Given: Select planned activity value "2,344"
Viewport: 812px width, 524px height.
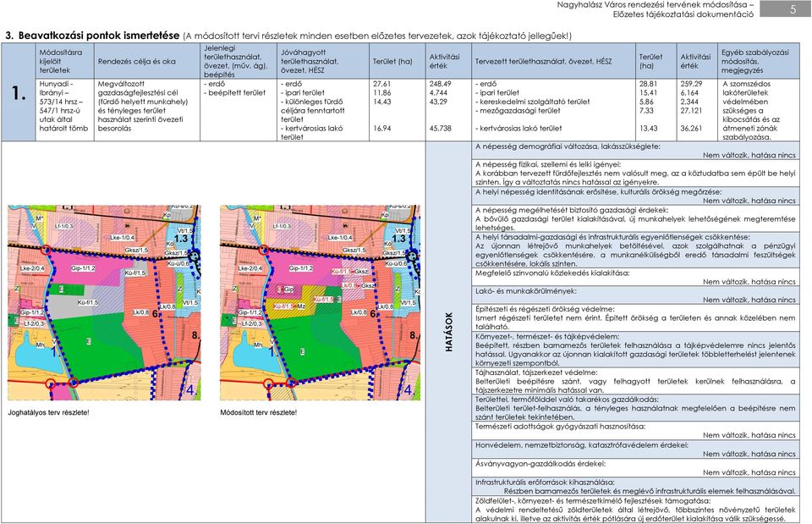Looking at the screenshot, I should 689,102.
